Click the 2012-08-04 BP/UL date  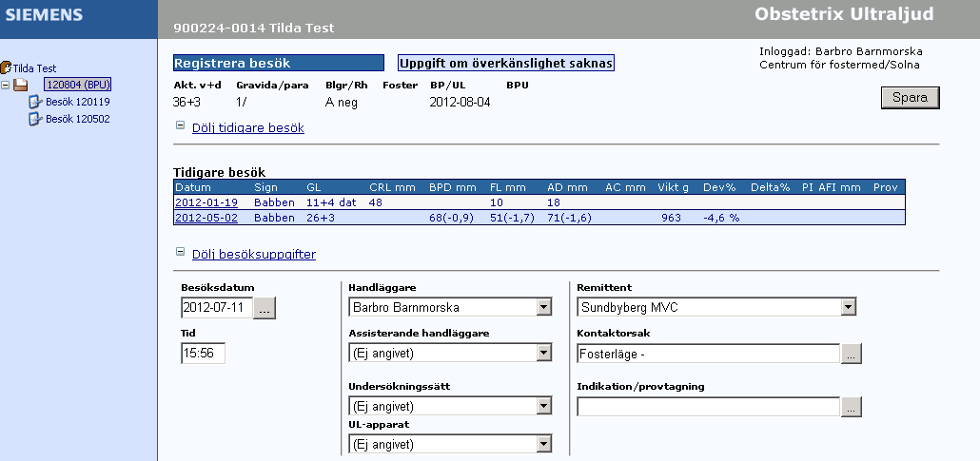tap(460, 103)
